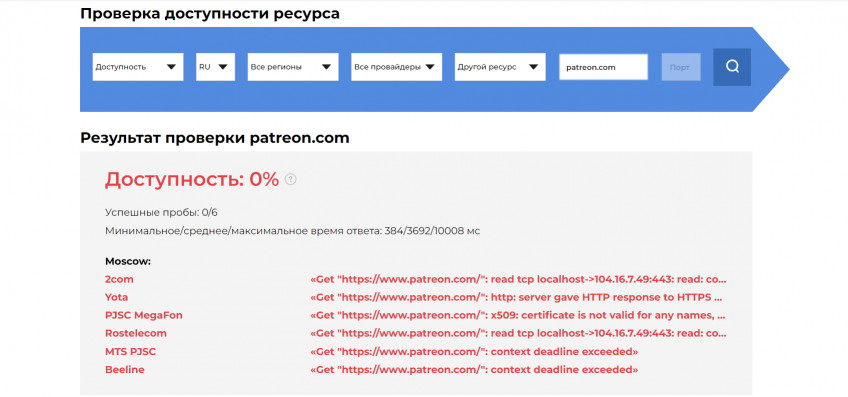Click the MTS context deadline exceeded message

474,352
